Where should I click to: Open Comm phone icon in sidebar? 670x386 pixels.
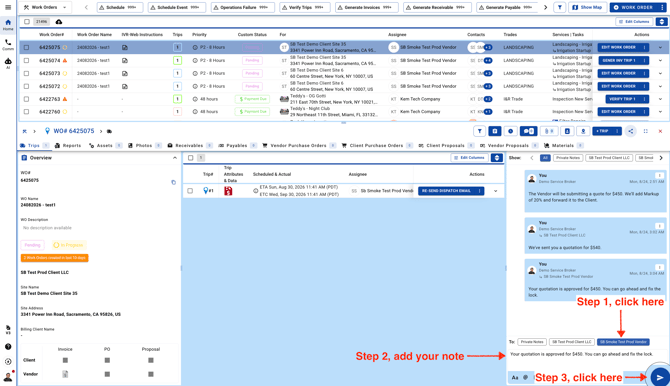[x=8, y=44]
